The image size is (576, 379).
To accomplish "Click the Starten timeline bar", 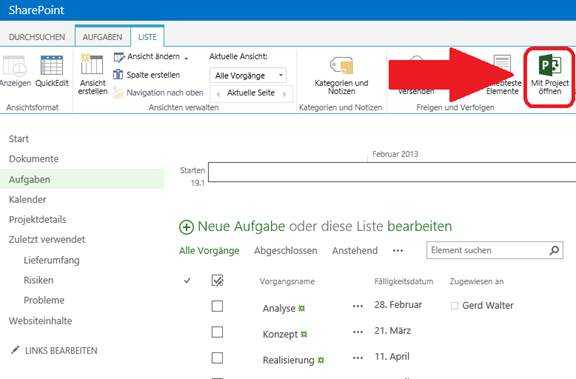I will click(x=392, y=172).
